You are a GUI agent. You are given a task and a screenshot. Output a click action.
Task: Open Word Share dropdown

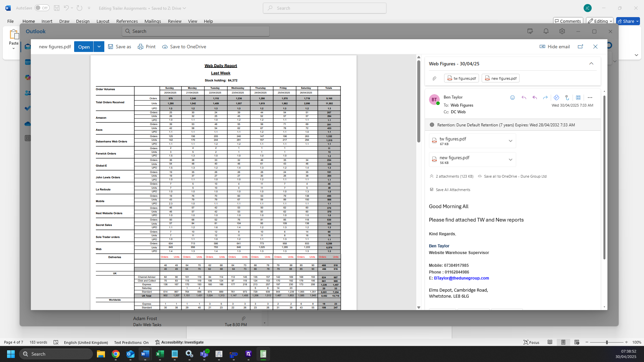[628, 21]
